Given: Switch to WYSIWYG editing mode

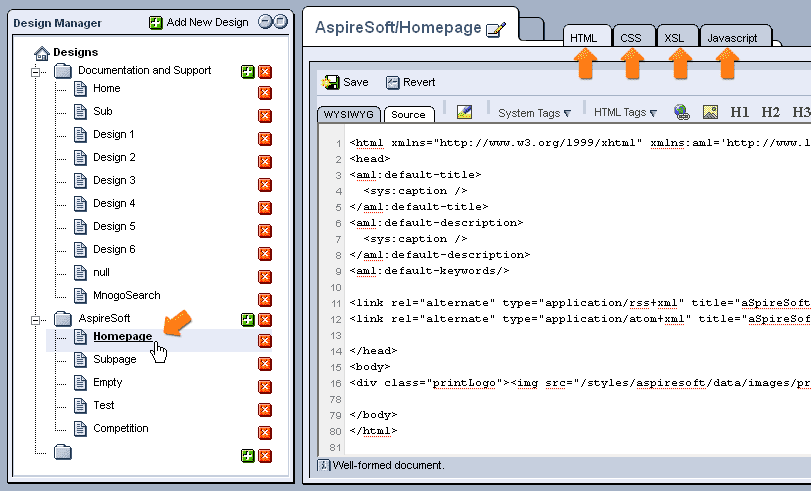Looking at the screenshot, I should [347, 115].
